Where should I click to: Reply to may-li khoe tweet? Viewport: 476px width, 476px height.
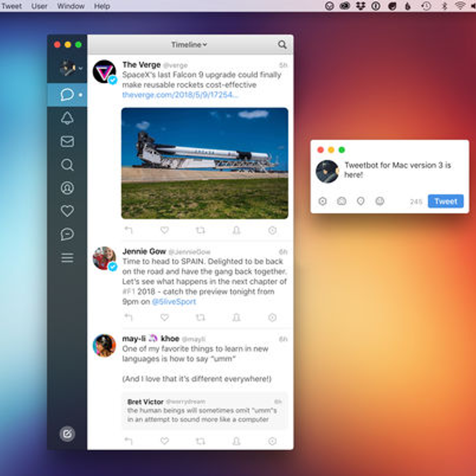coord(129,441)
